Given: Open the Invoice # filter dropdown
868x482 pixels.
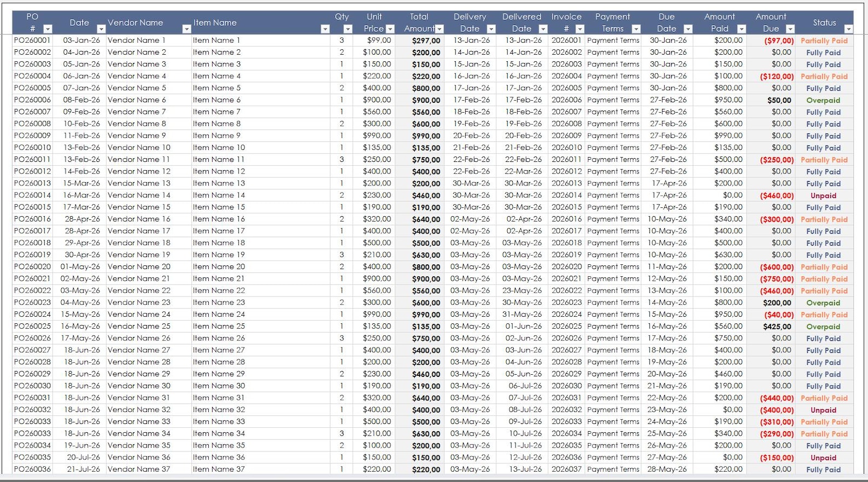Looking at the screenshot, I should (580, 28).
